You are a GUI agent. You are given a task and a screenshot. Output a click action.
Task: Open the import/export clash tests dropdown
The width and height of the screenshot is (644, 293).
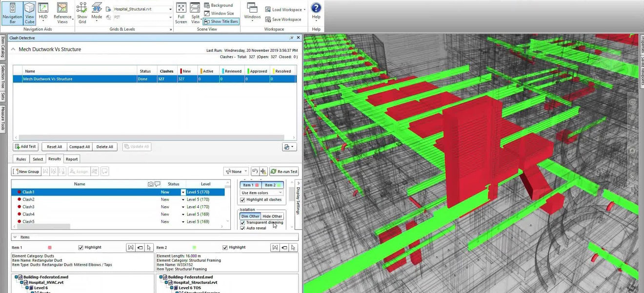[289, 147]
